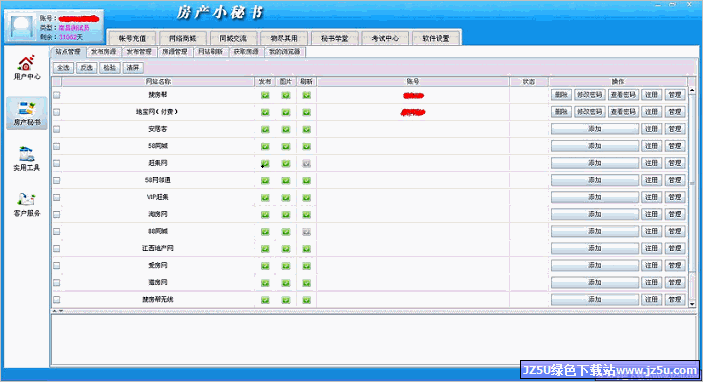This screenshot has width=703, height=382.
Task: Click 添加 for the 搜房帮无线 row
Action: tap(595, 300)
